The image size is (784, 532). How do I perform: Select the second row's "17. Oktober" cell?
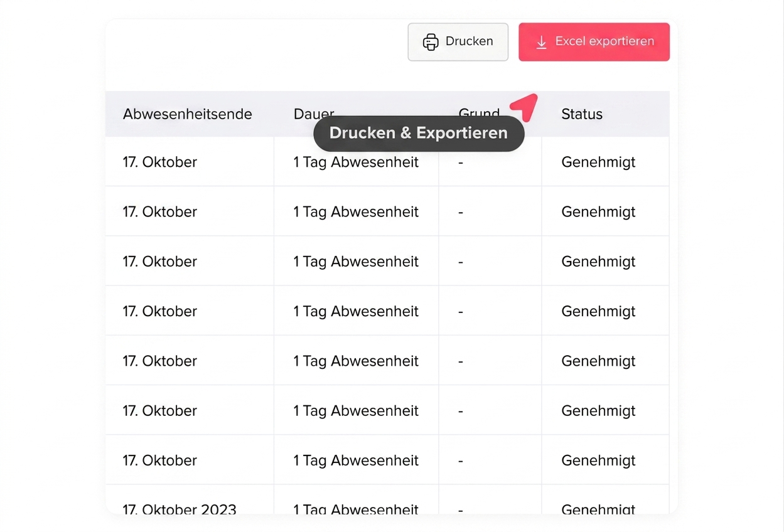pos(160,212)
